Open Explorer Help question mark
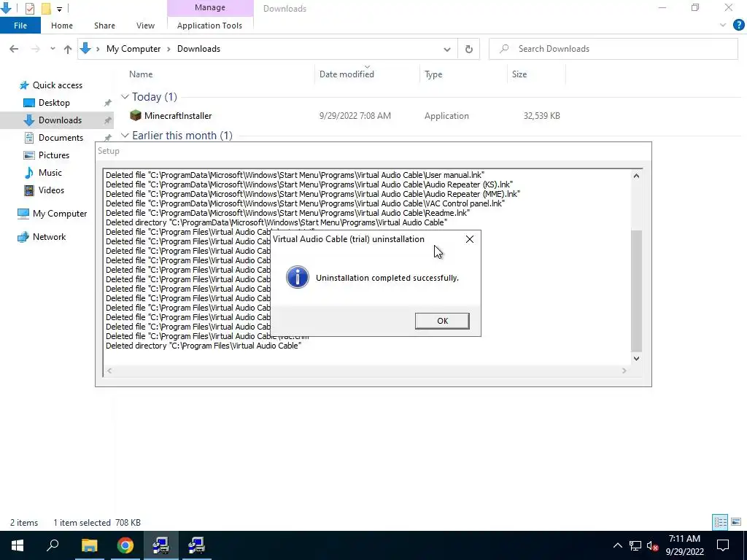The height and width of the screenshot is (560, 747). coord(738,26)
